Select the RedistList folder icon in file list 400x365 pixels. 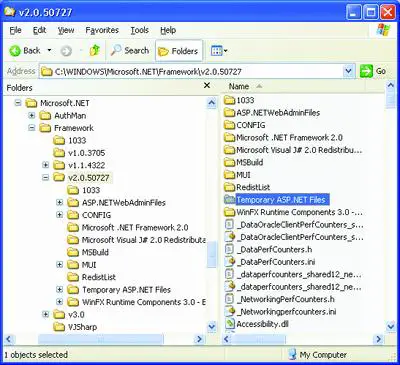pyautogui.click(x=230, y=187)
